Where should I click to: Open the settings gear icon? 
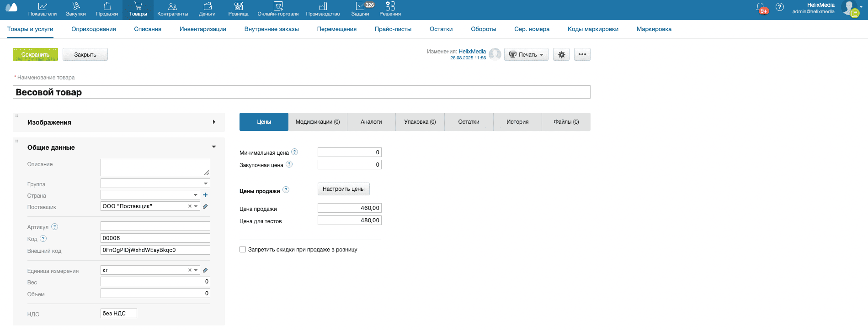[x=561, y=55]
